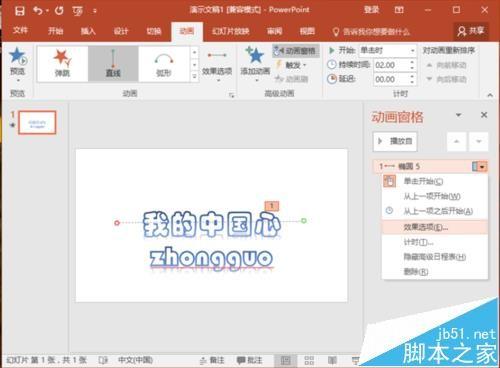Switch to the 切换 ribbon tab
This screenshot has height=368, width=500.
pyautogui.click(x=154, y=31)
